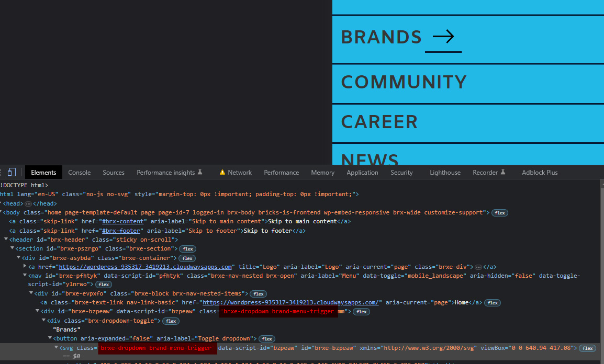Toggle flex badge on brxe-container div
Viewport: 604px width, 364px height.
(x=187, y=258)
